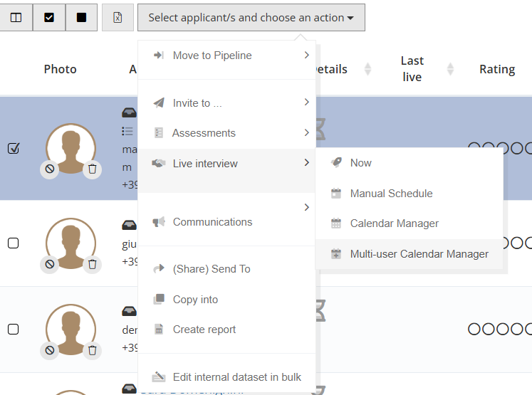Check the second applicant's checkbox (giu row)

(x=14, y=243)
